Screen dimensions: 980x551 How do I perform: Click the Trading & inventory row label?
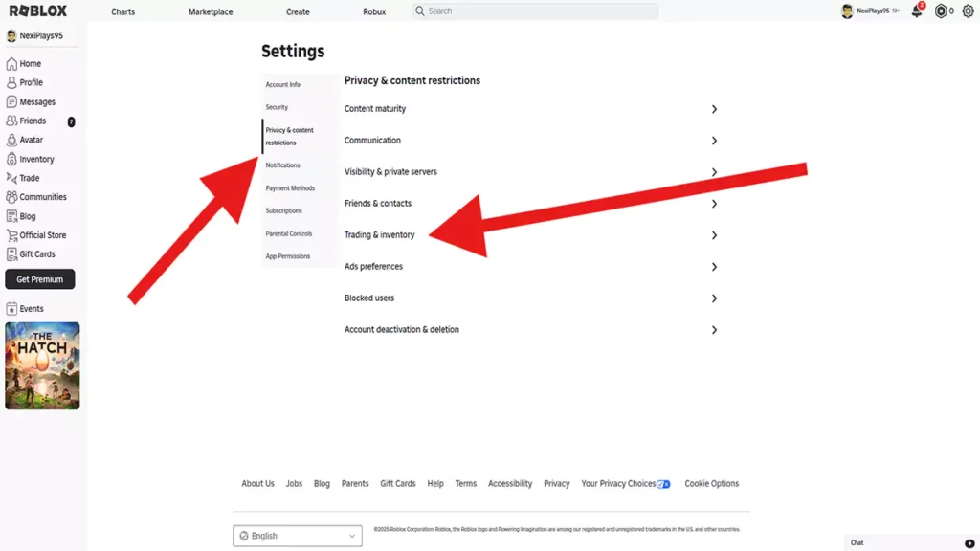click(x=379, y=235)
